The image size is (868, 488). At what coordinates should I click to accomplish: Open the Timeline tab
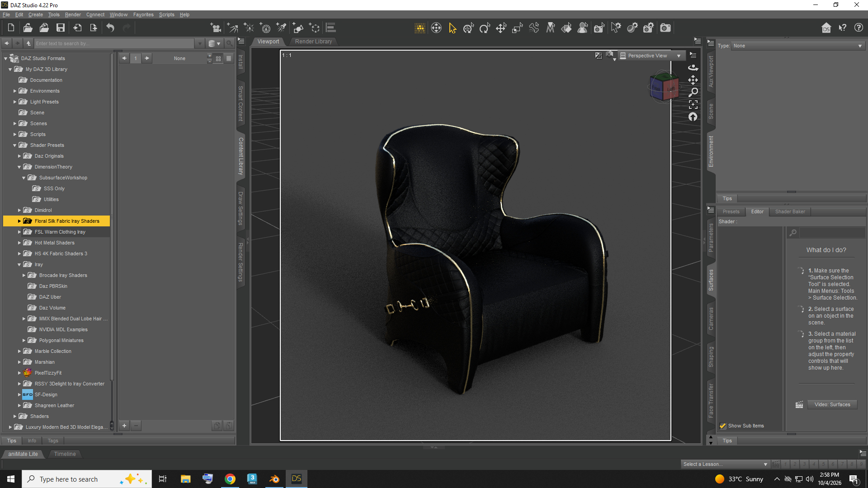click(65, 454)
